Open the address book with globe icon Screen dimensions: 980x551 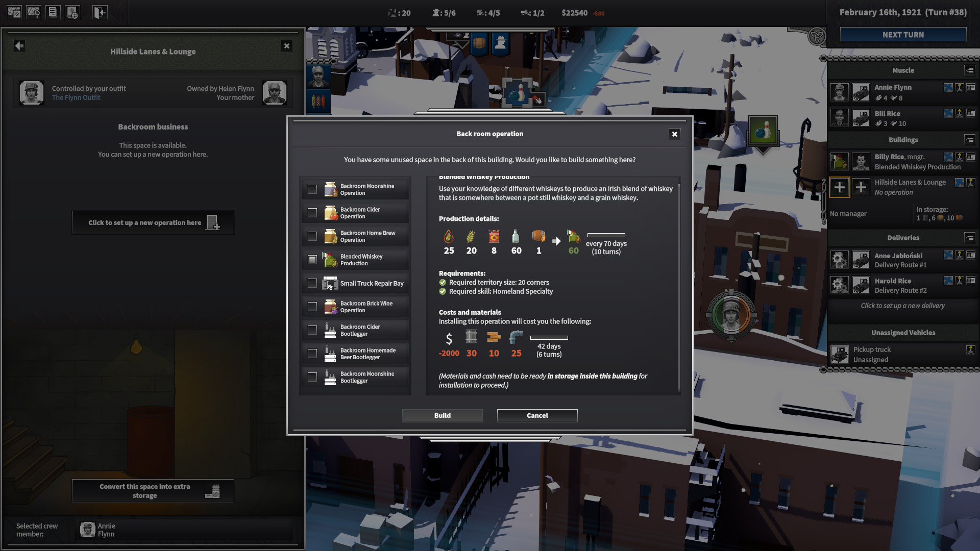[x=72, y=12]
